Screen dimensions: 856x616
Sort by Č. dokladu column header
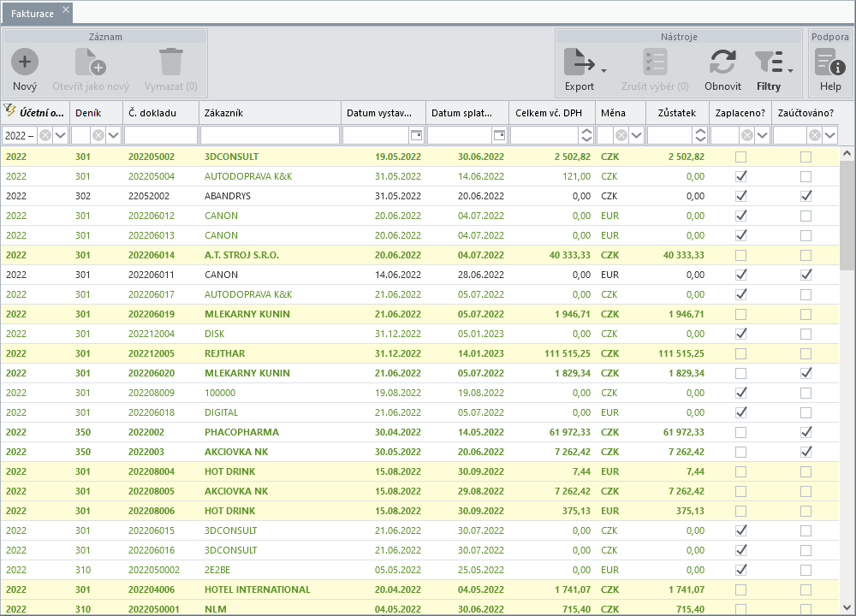coord(161,113)
